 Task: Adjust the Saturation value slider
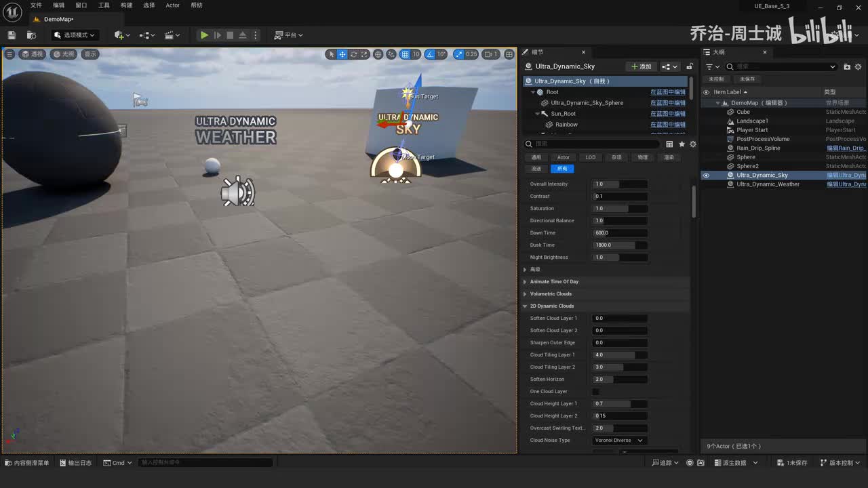(620, 209)
